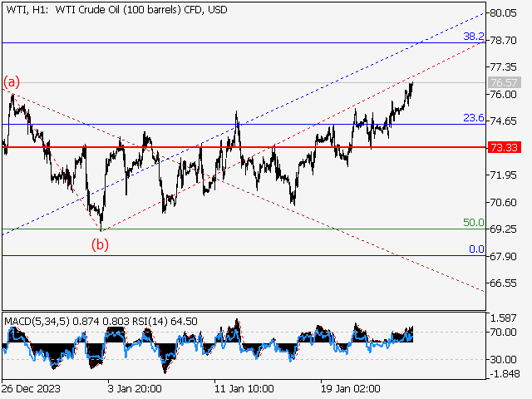Click the 0.0 Fibonacci level label

(x=476, y=249)
